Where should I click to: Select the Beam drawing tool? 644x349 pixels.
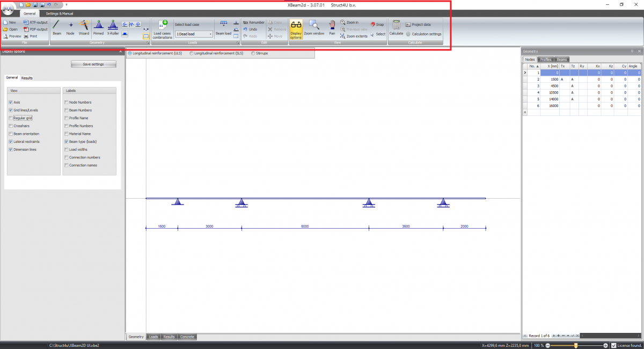(x=56, y=29)
